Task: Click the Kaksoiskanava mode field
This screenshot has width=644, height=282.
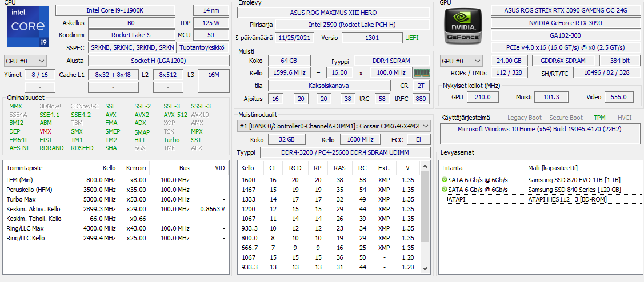Action: pyautogui.click(x=329, y=86)
